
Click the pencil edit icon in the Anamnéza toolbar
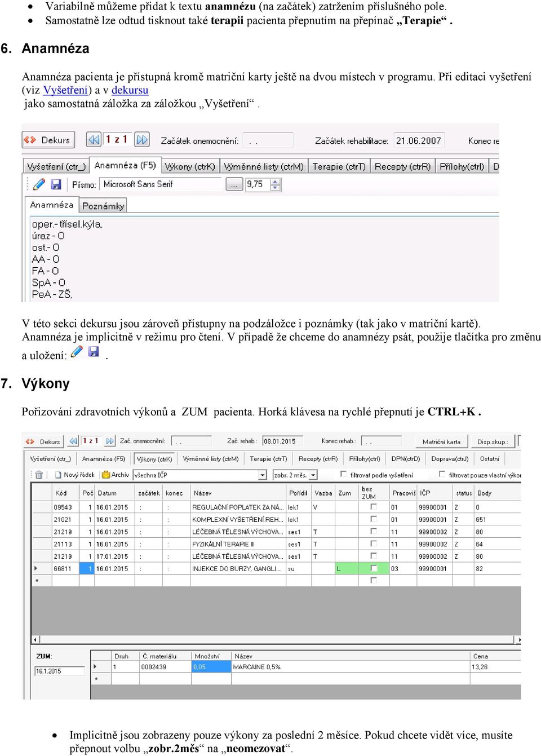(39, 184)
